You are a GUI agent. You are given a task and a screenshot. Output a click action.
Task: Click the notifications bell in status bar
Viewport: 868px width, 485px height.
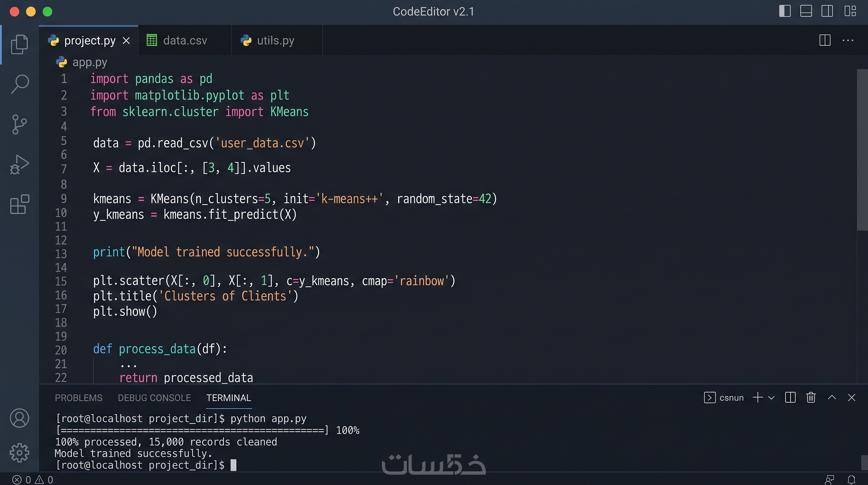[x=851, y=480]
